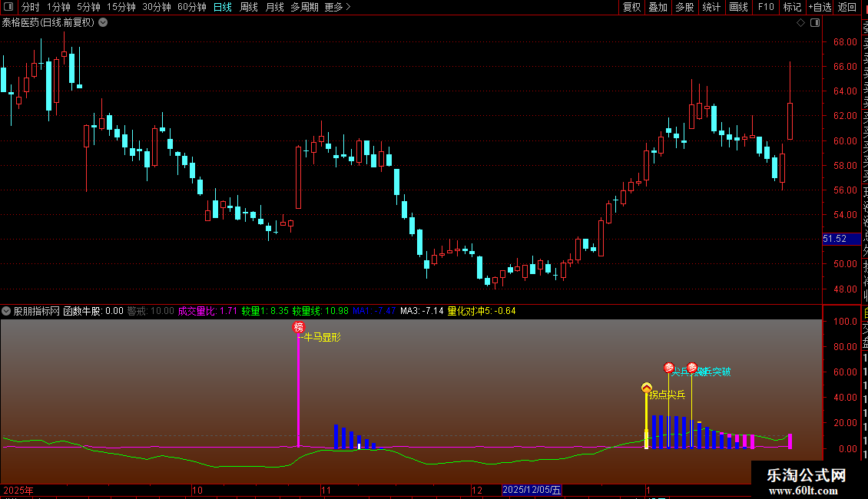Click the panel layout icon at top-left
The height and width of the screenshot is (499, 868).
(x=8, y=7)
